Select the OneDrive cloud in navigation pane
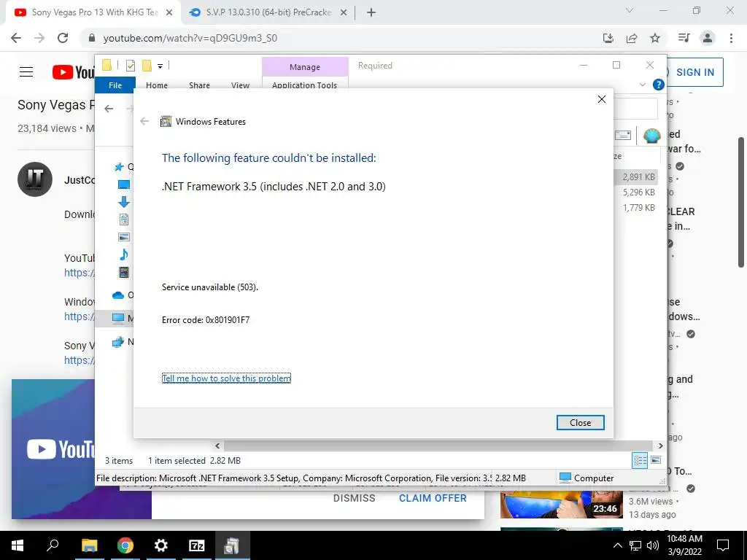 (x=118, y=295)
